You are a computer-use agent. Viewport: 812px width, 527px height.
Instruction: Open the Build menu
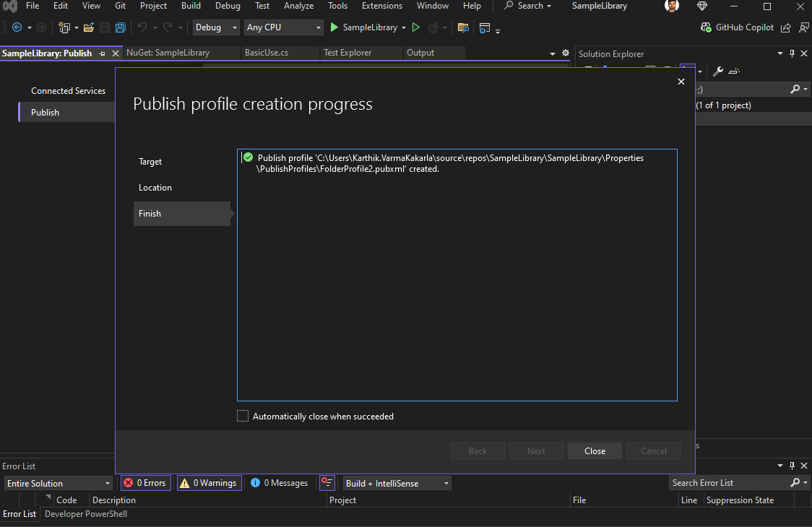coord(191,6)
